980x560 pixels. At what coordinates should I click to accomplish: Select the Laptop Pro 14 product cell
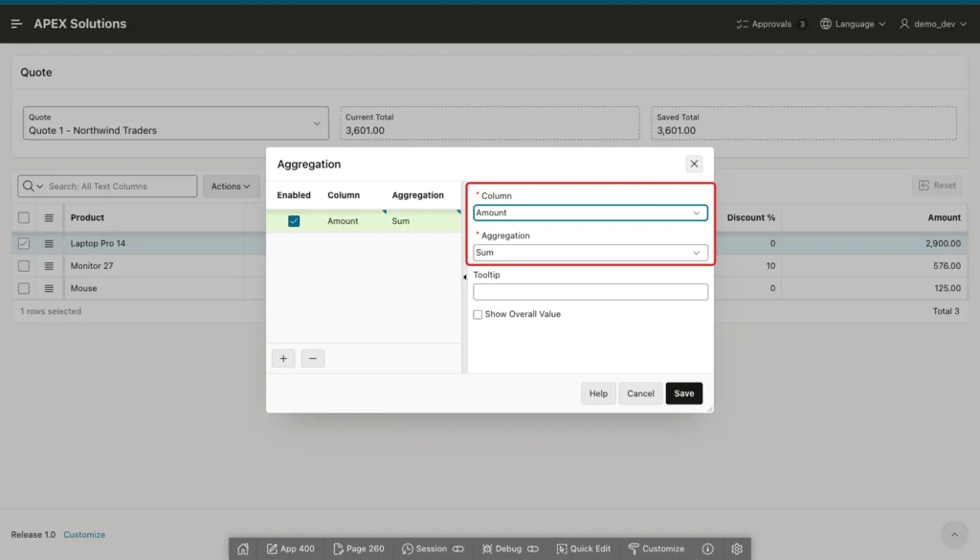[x=154, y=243]
